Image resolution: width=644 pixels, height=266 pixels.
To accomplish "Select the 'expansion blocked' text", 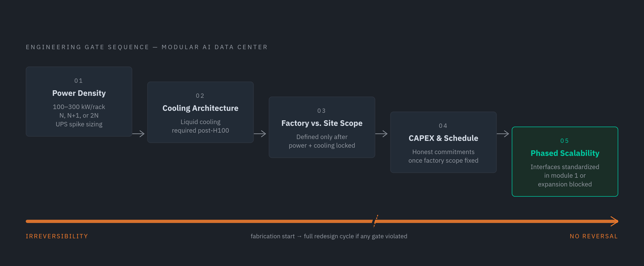I will pos(565,184).
